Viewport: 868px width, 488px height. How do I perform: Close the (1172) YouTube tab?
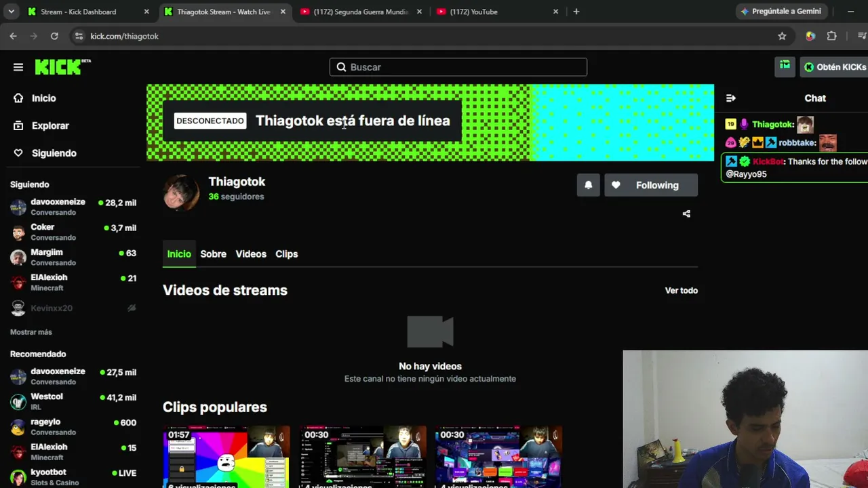coord(556,12)
